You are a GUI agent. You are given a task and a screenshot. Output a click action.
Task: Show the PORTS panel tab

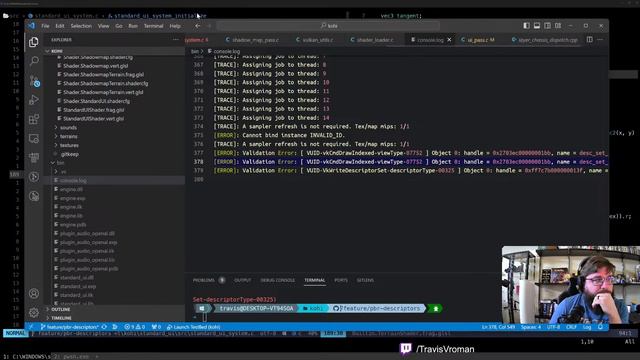click(341, 280)
